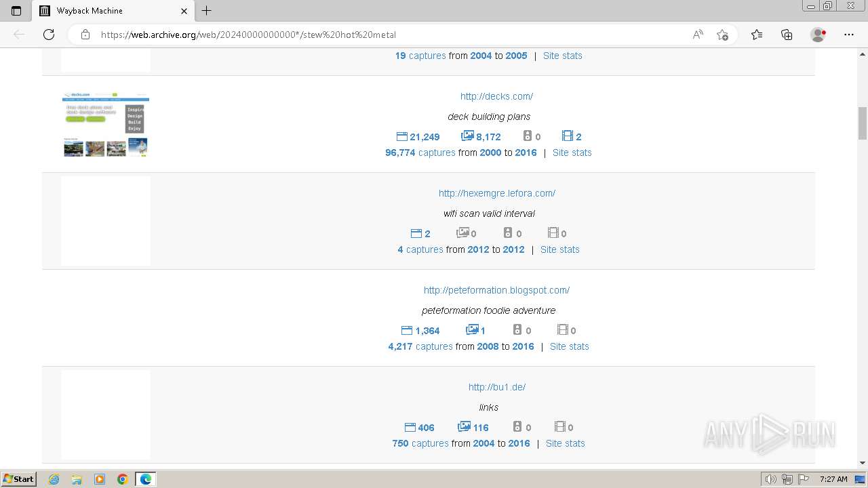Image resolution: width=868 pixels, height=488 pixels.
Task: Click the scrollbar down arrow
Action: point(863,464)
